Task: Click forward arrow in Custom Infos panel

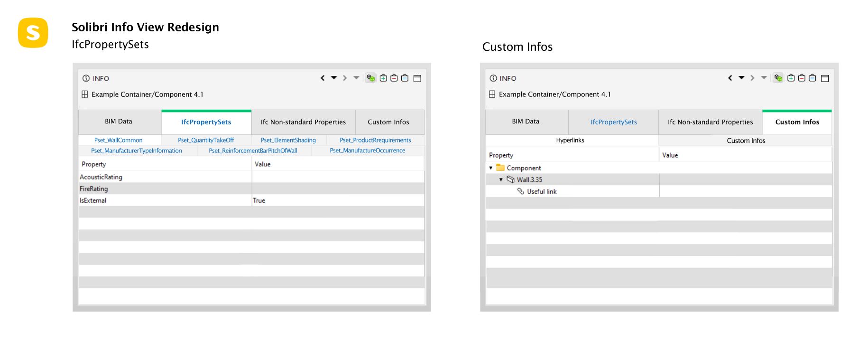Action: pyautogui.click(x=752, y=78)
